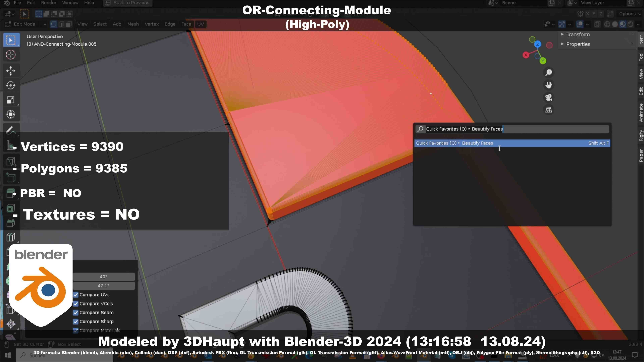Select the Loop Cut tool

11,237
